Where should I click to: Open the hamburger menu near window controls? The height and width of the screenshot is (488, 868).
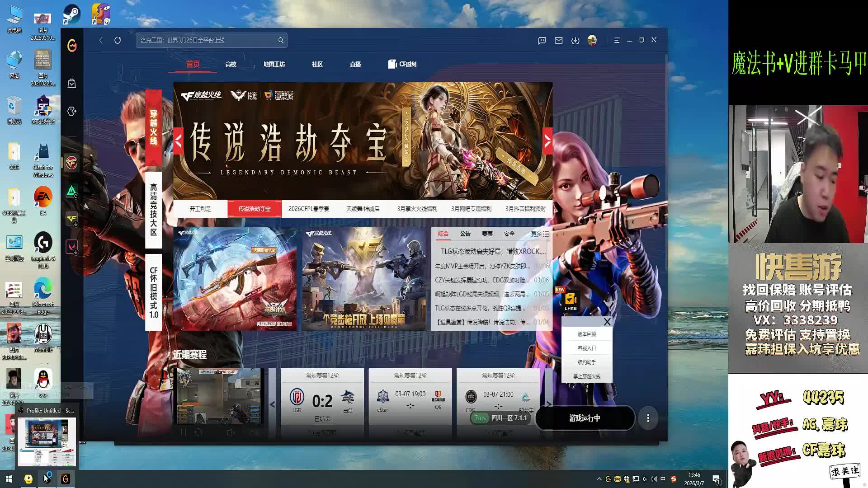617,40
